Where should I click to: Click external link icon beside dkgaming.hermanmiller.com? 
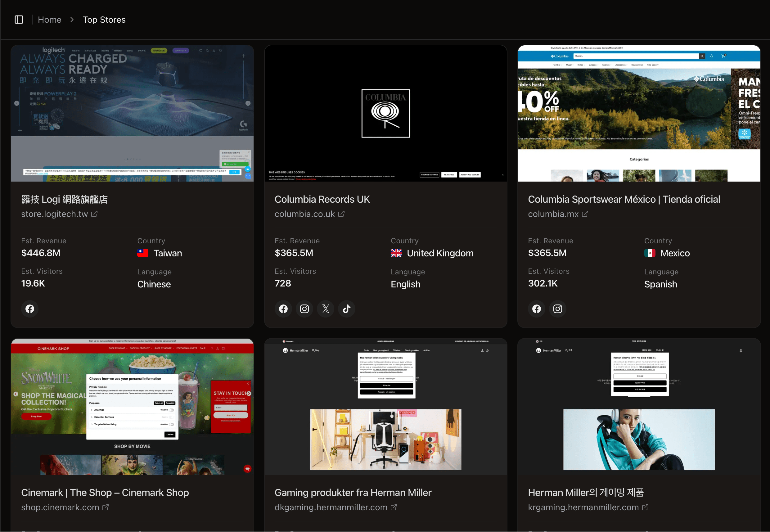[394, 507]
